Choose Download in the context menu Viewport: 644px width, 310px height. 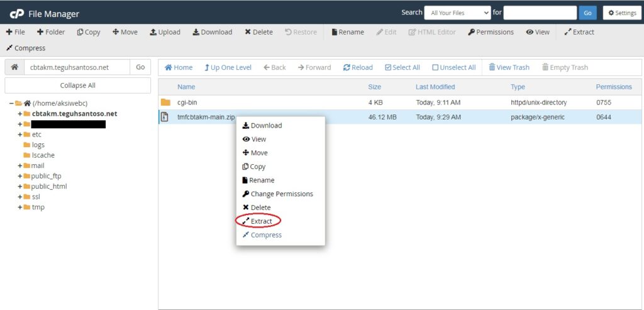click(x=262, y=126)
